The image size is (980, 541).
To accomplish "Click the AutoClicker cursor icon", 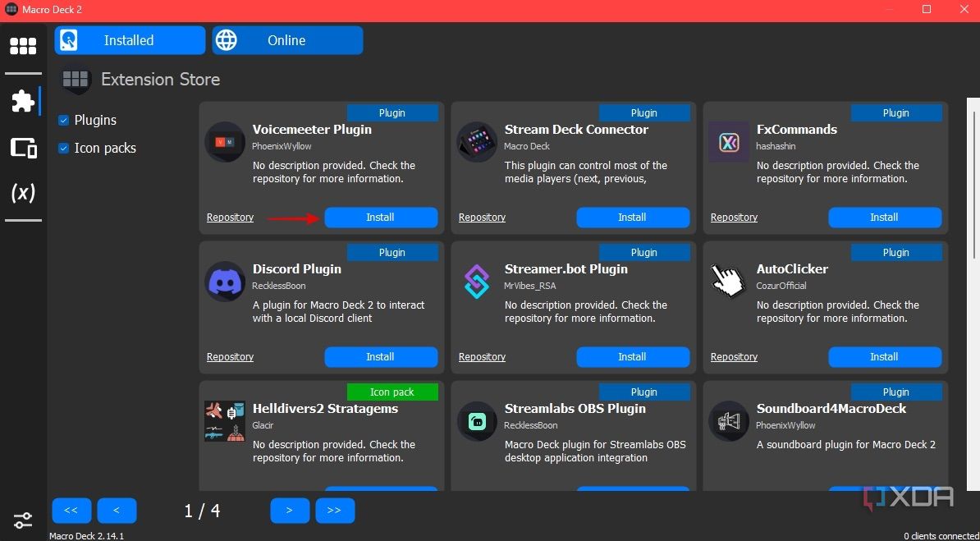I will tap(729, 281).
